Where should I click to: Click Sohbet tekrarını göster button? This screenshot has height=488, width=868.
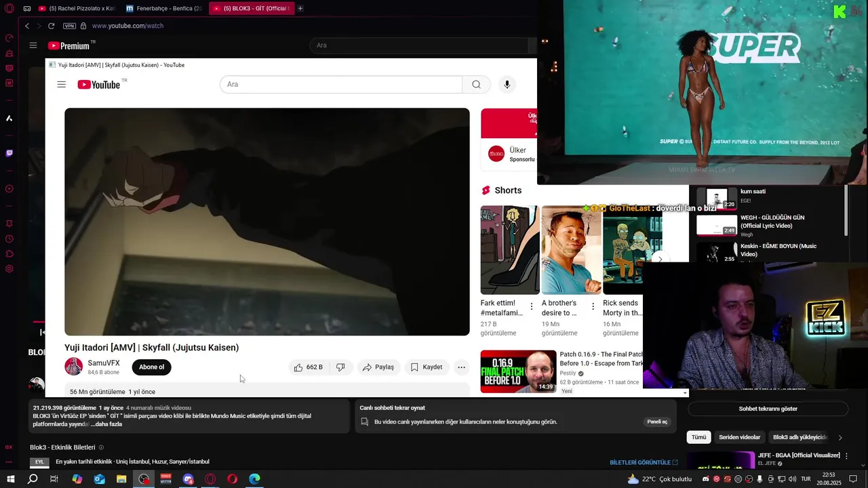pos(768,409)
